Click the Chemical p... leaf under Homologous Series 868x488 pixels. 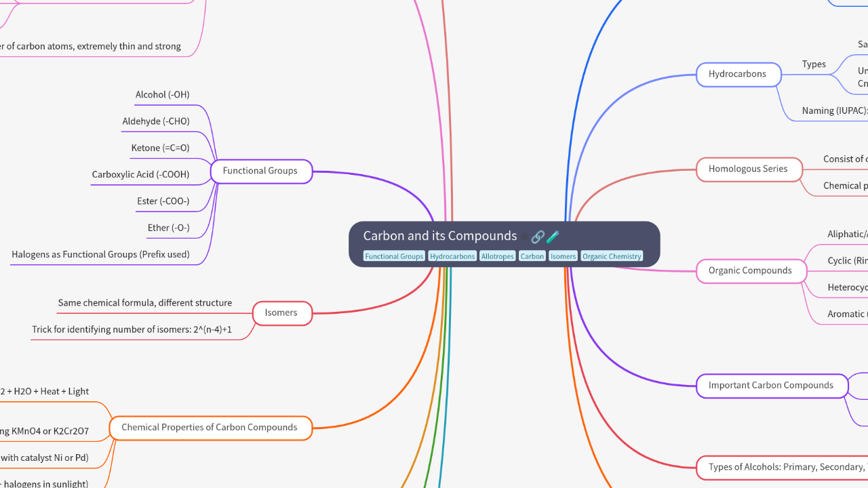click(x=846, y=186)
